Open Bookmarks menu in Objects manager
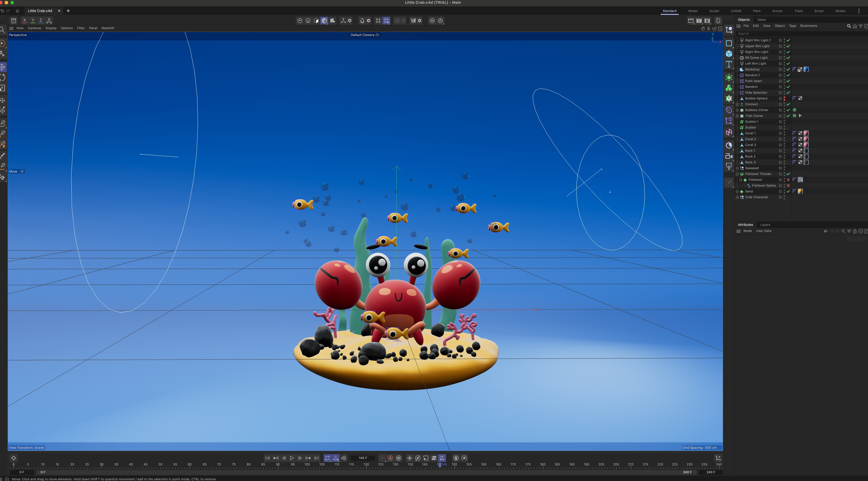The width and height of the screenshot is (868, 481). pos(808,26)
